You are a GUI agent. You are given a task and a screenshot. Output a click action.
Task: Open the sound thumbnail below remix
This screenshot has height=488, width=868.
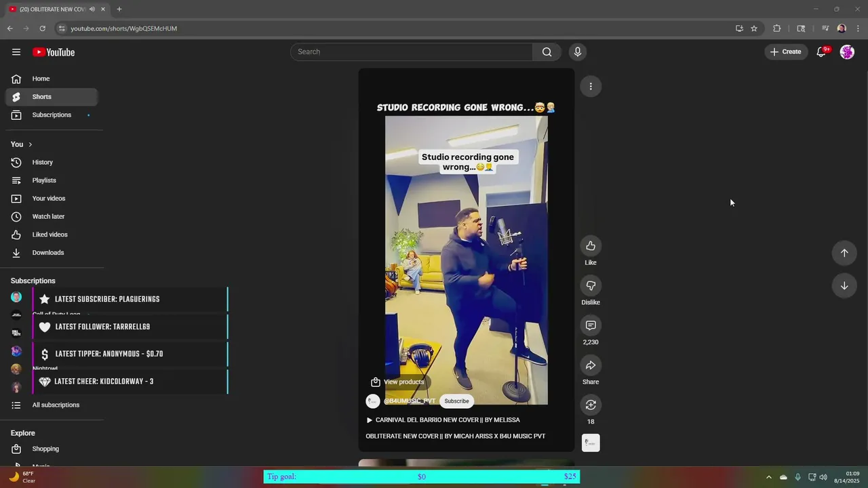click(x=591, y=443)
